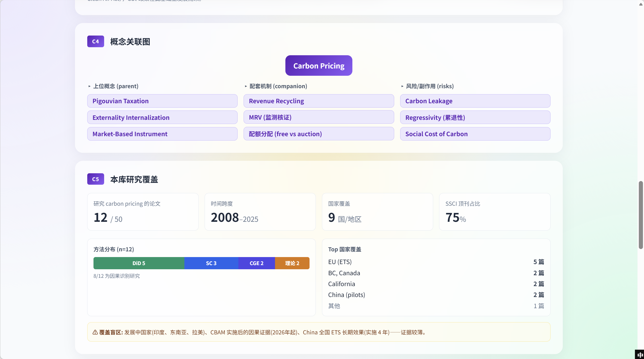This screenshot has width=644, height=359.
Task: Select the central Carbon Pricing node
Action: pyautogui.click(x=319, y=66)
